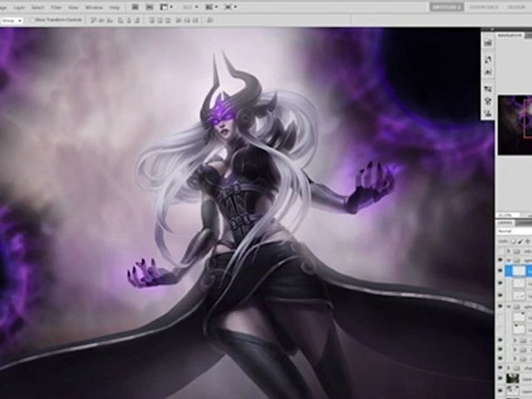This screenshot has height=399, width=532.
Task: Open the Layer menu
Action: [x=19, y=7]
